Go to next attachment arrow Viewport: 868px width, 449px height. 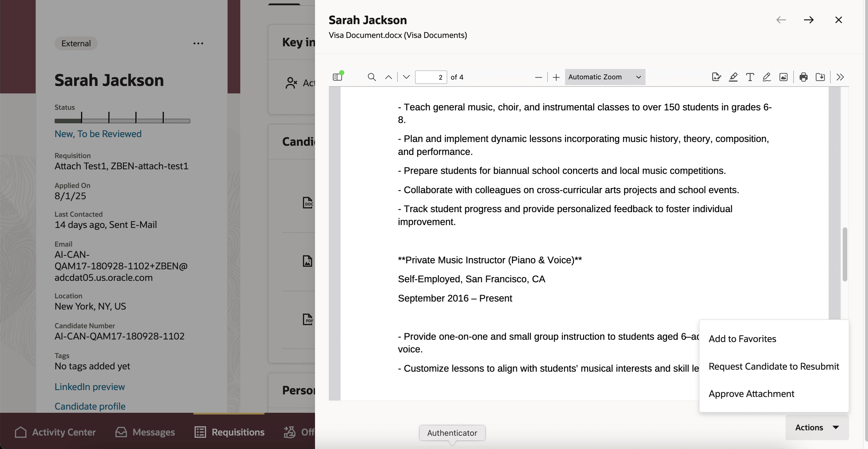809,20
